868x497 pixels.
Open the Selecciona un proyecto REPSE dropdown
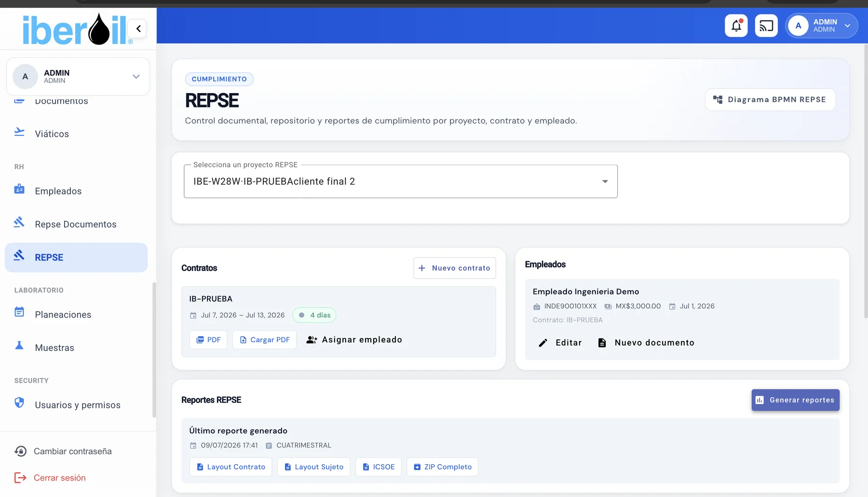pyautogui.click(x=400, y=181)
